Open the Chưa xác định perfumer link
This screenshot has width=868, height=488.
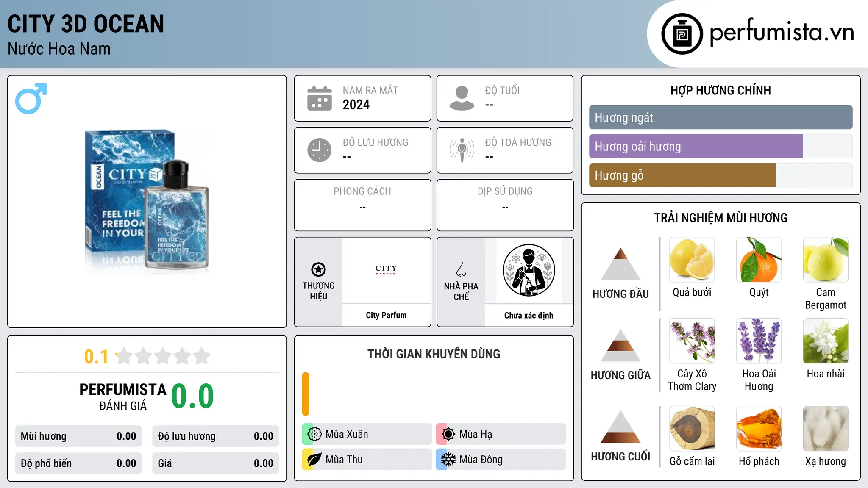529,315
